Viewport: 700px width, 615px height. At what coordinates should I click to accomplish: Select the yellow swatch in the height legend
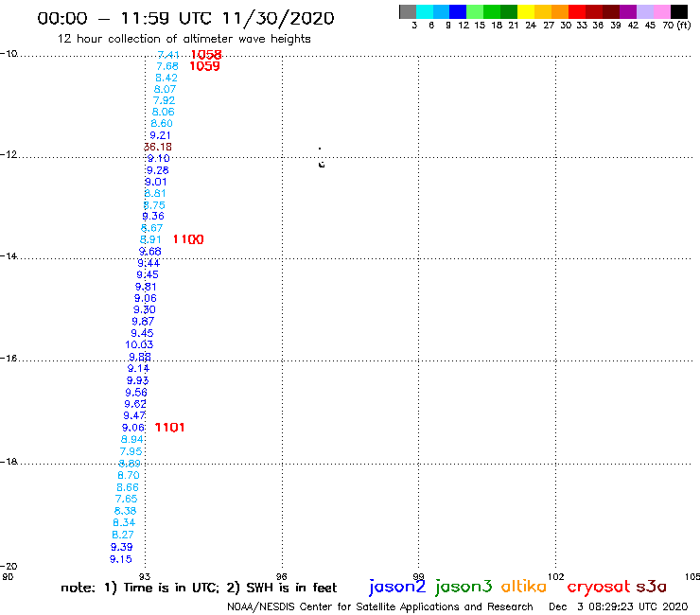[526, 11]
